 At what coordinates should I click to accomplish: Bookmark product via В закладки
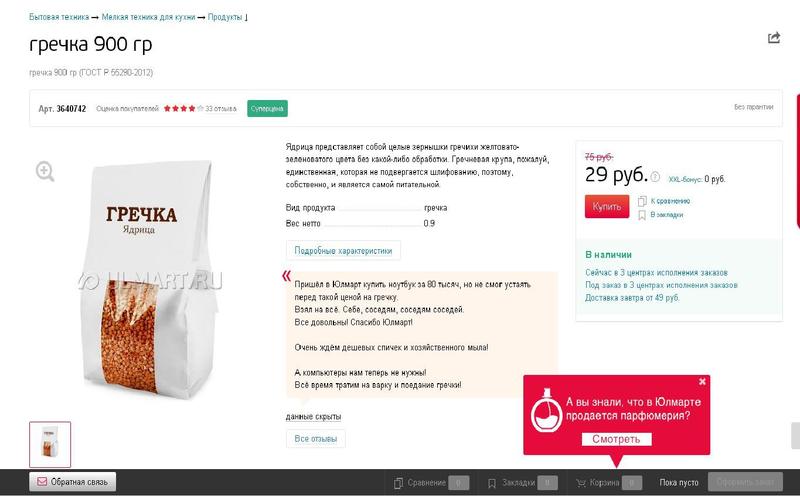pos(661,215)
